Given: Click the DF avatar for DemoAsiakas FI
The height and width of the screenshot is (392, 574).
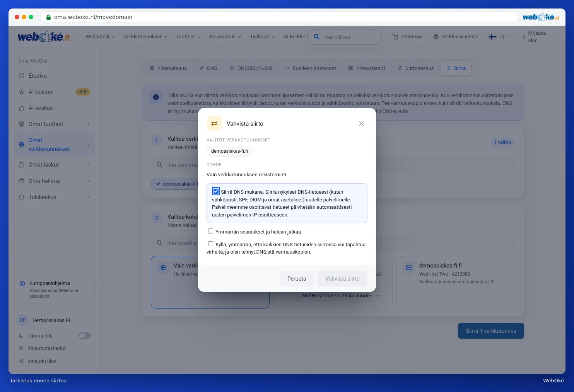Looking at the screenshot, I should tap(22, 320).
